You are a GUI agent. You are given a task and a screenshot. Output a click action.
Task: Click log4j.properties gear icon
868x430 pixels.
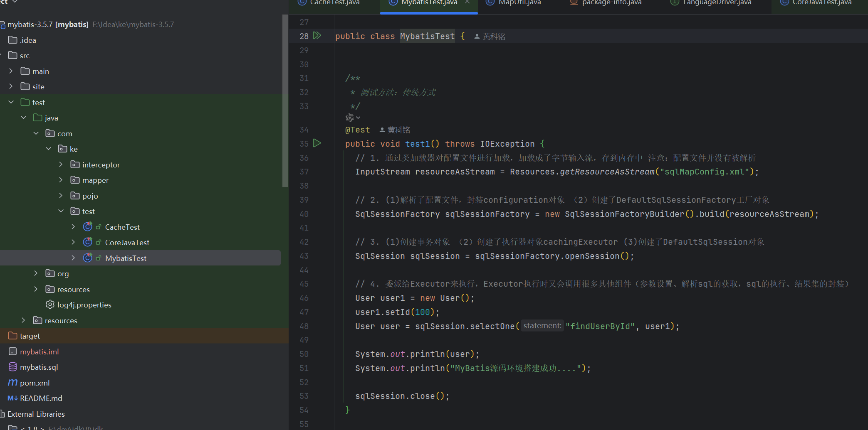point(50,305)
